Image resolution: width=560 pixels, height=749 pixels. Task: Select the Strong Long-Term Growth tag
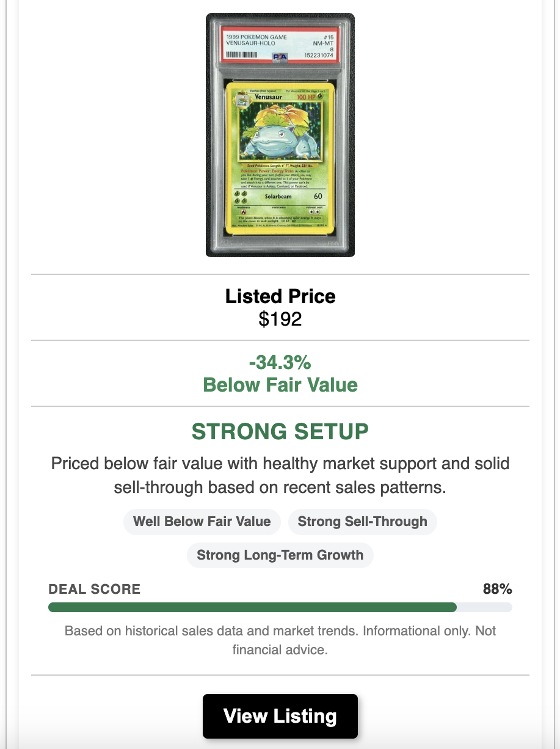pyautogui.click(x=280, y=555)
